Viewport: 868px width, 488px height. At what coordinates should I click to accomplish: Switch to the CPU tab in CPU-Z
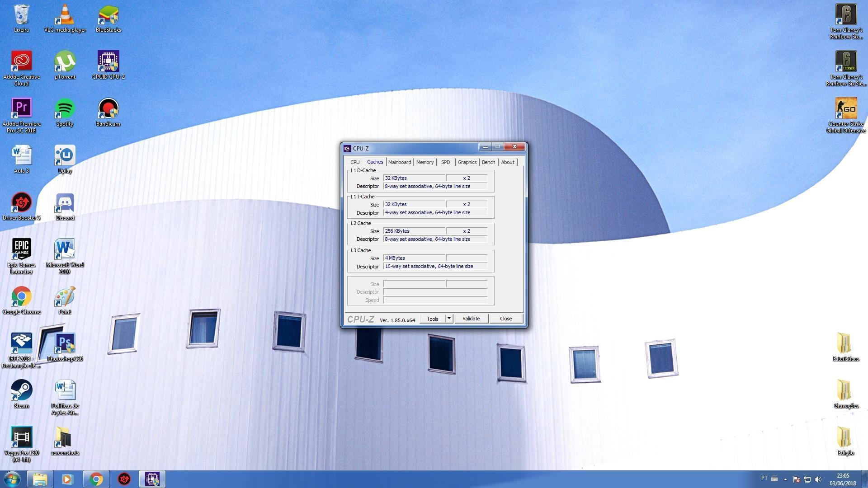point(355,162)
